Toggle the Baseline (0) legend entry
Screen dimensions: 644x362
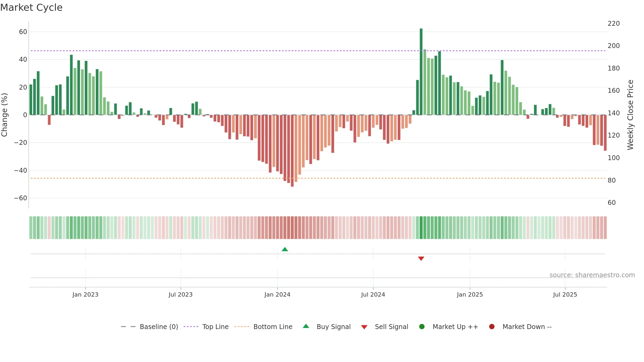pos(149,327)
